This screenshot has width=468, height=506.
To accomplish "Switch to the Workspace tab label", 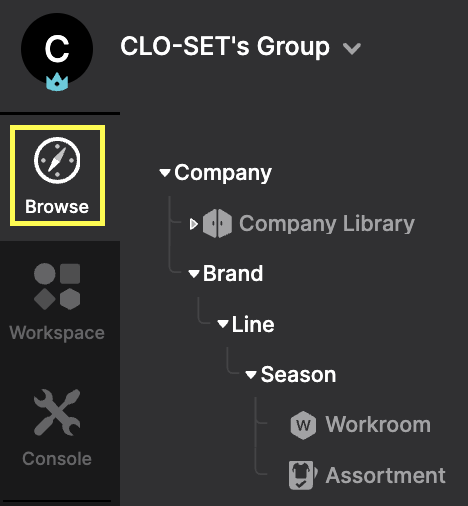I will (57, 333).
